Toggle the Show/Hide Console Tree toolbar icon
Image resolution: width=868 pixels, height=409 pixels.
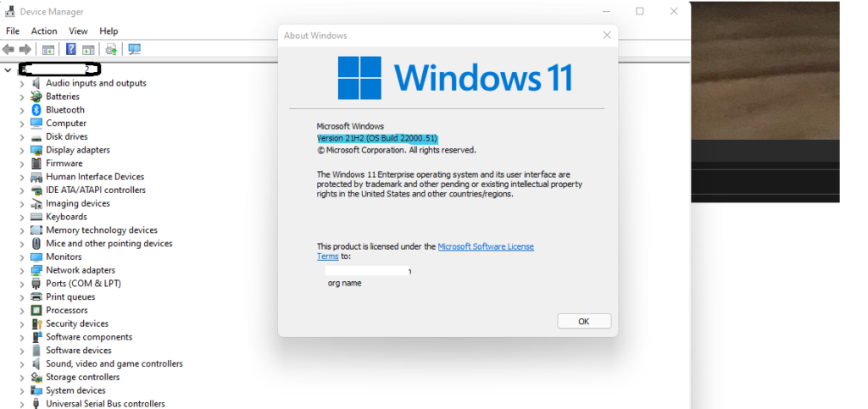pyautogui.click(x=48, y=49)
